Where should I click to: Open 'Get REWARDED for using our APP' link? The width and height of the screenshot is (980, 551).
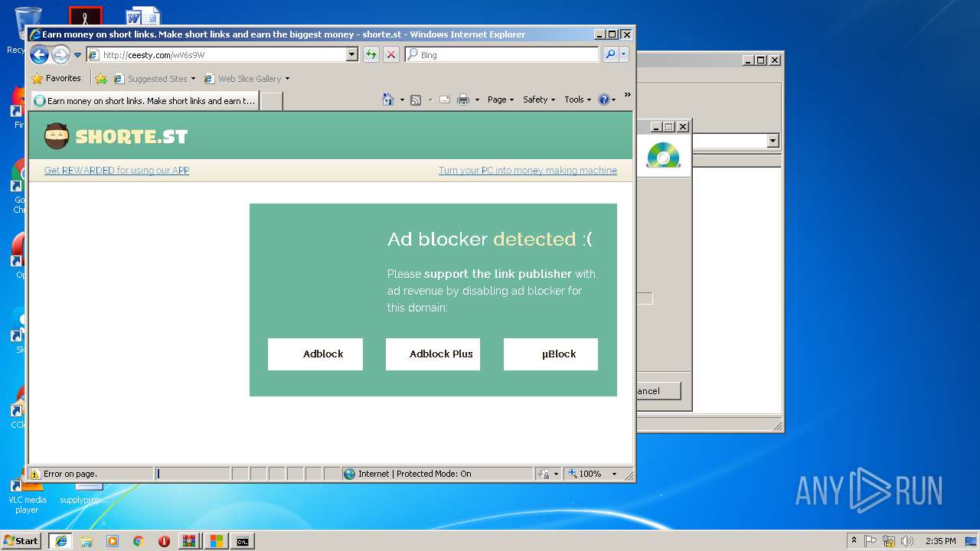[116, 170]
